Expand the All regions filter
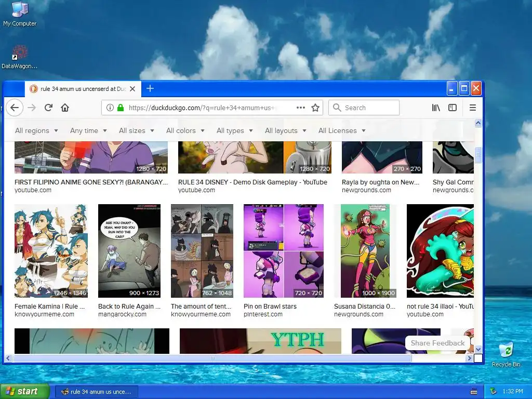This screenshot has width=532, height=399. coord(36,130)
